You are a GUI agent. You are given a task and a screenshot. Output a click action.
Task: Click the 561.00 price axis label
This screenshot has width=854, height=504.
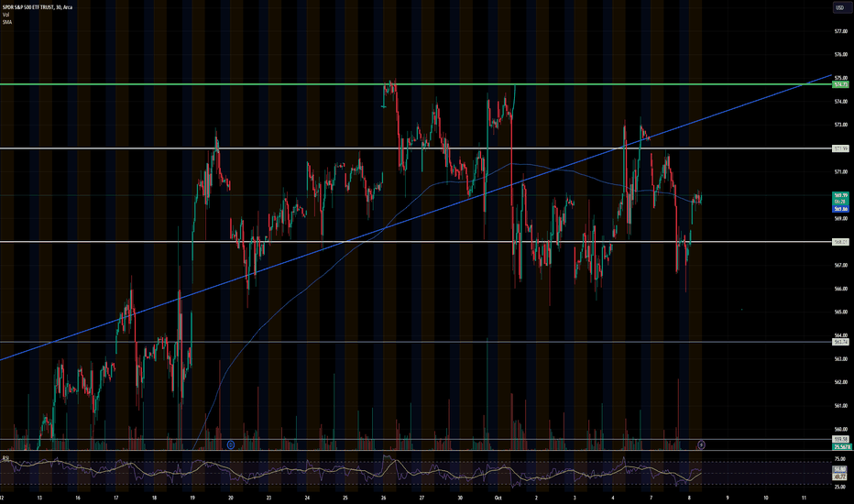[x=840, y=405]
